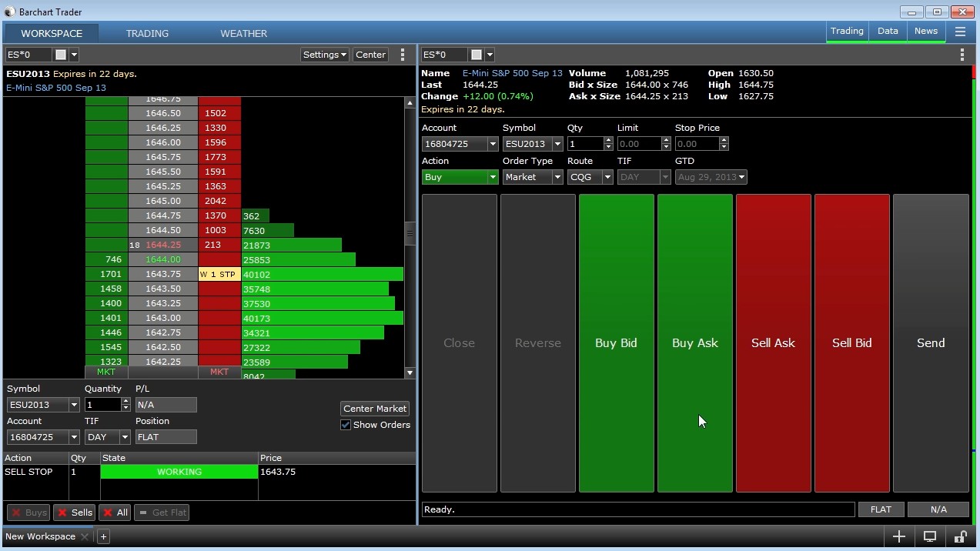The image size is (980, 551).
Task: Switch to the TRADING tab
Action: pos(147,33)
